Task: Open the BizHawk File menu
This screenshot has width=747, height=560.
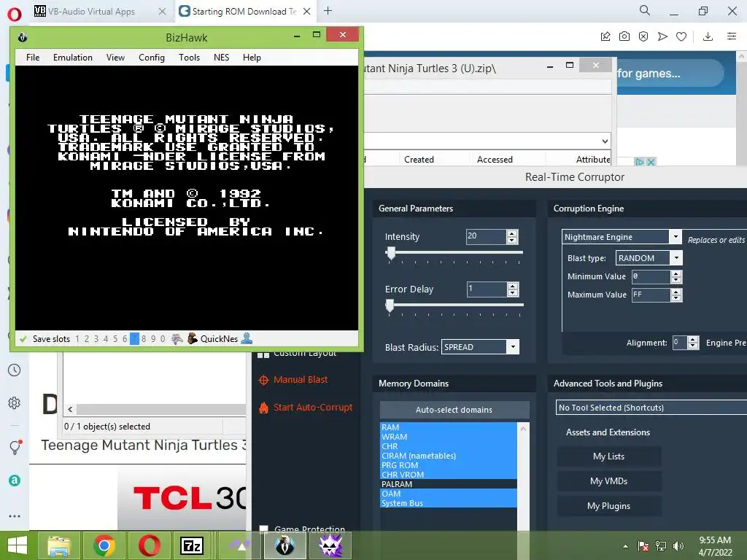Action: click(x=33, y=58)
